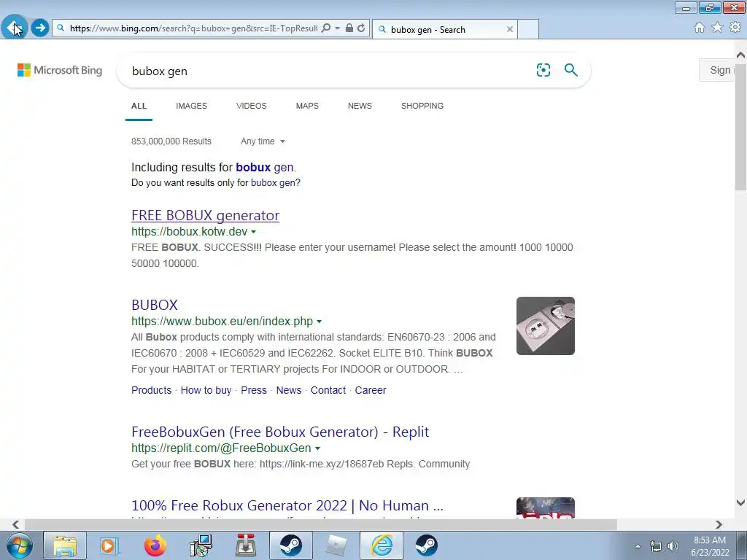Image resolution: width=747 pixels, height=560 pixels.
Task: Open Bing visual search camera icon
Action: point(543,70)
